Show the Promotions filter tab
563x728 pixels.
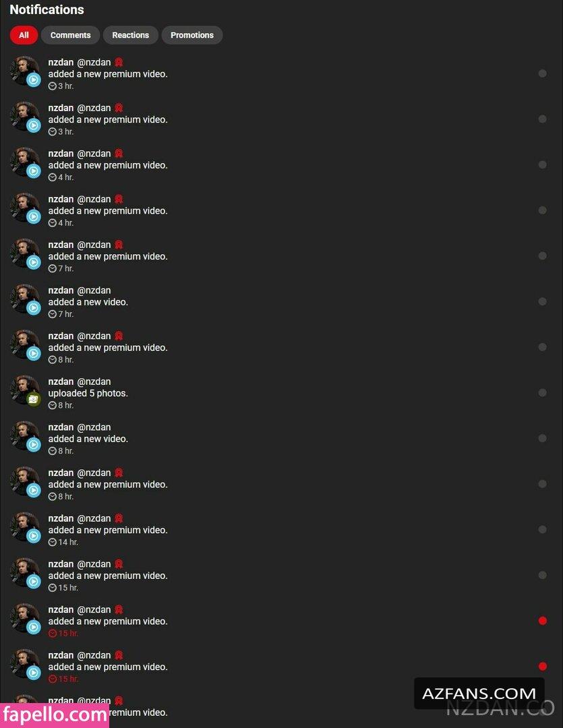pyautogui.click(x=192, y=35)
